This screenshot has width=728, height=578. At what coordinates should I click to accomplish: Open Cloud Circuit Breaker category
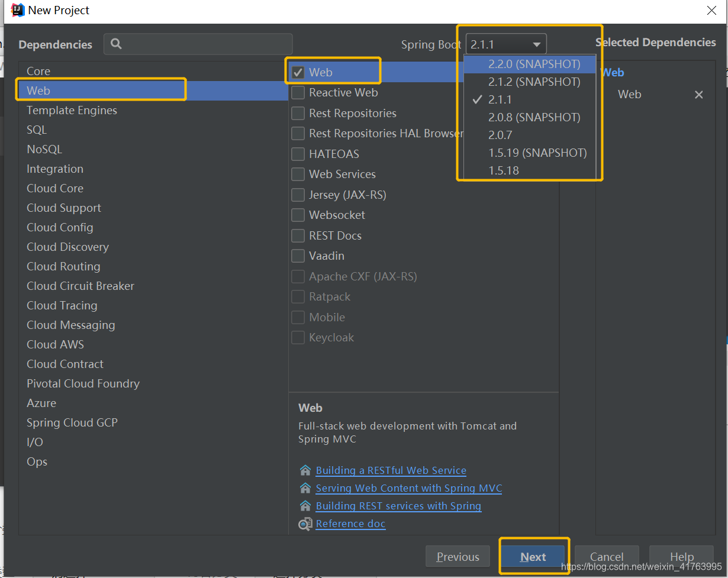[x=153, y=286]
